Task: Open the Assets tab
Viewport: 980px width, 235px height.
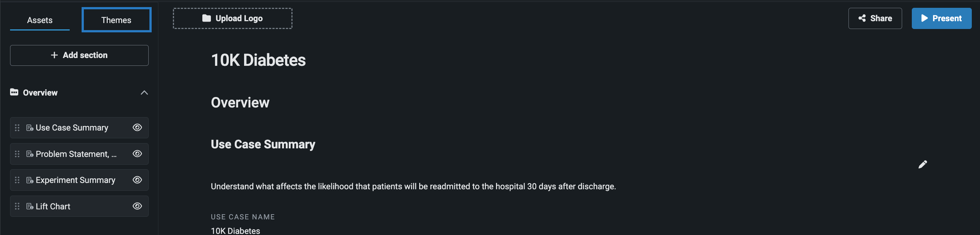Action: (x=39, y=20)
